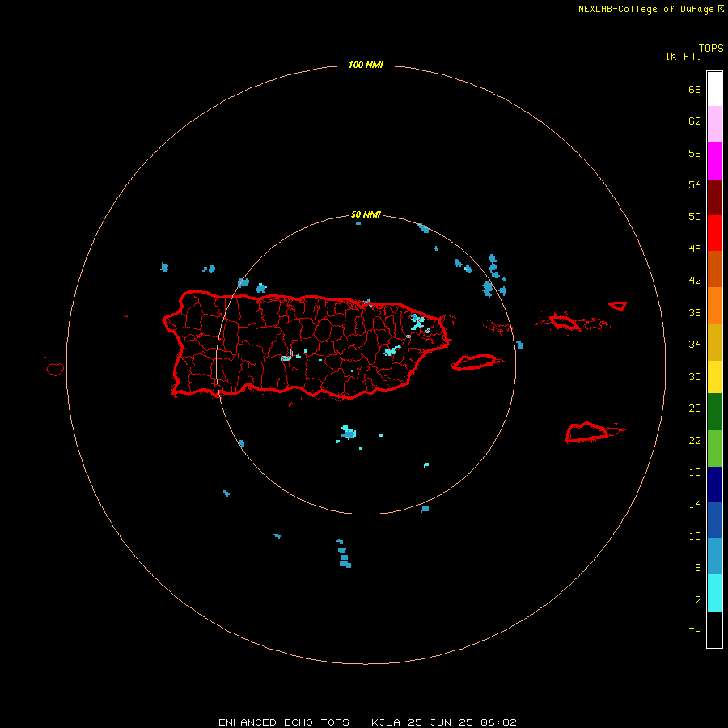Click the legend value 10
Image resolution: width=728 pixels, height=728 pixels.
pos(695,535)
